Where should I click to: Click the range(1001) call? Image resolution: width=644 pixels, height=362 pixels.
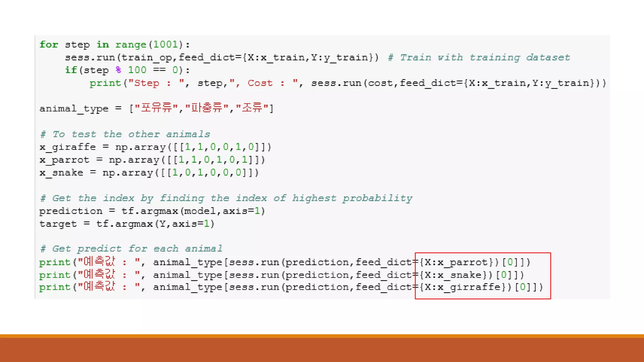click(149, 45)
